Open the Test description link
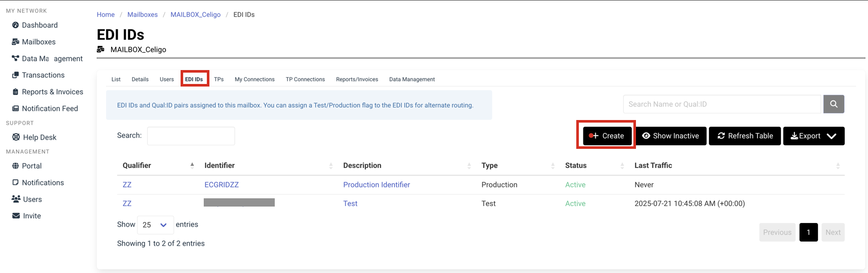Image resolution: width=868 pixels, height=273 pixels. click(x=350, y=203)
